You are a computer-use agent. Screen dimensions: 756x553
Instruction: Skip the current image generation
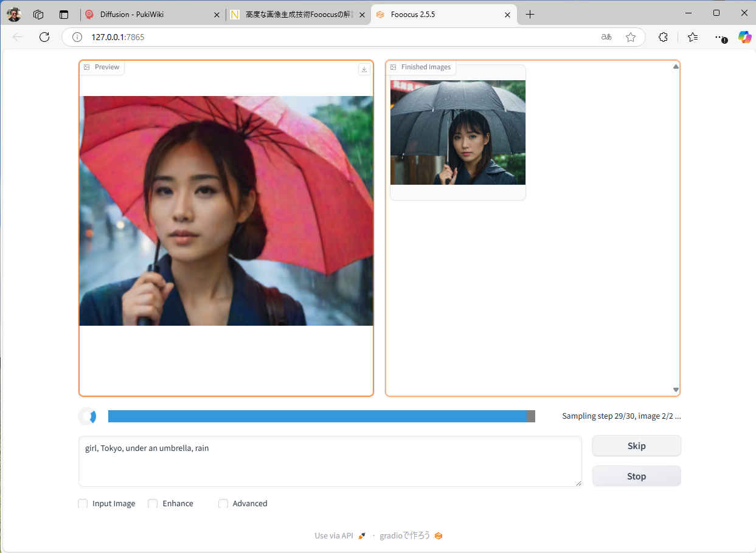click(636, 446)
